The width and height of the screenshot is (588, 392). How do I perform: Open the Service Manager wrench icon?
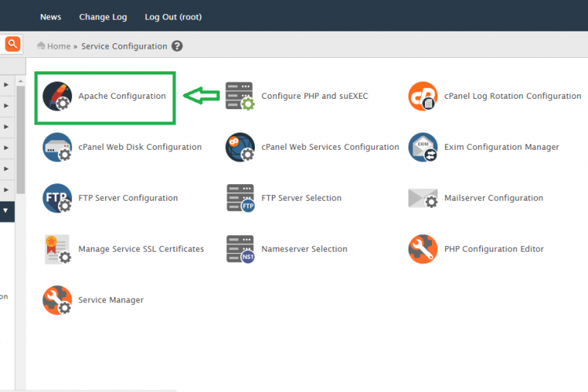coord(57,300)
